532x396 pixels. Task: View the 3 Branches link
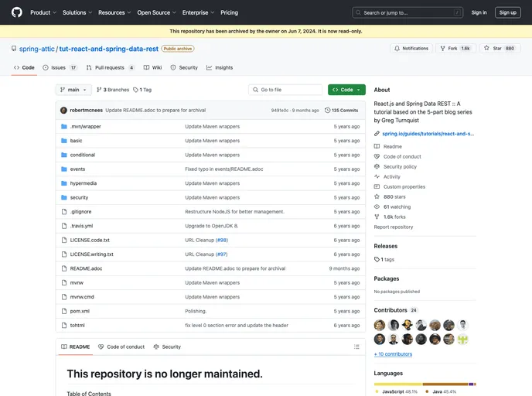[x=113, y=90]
